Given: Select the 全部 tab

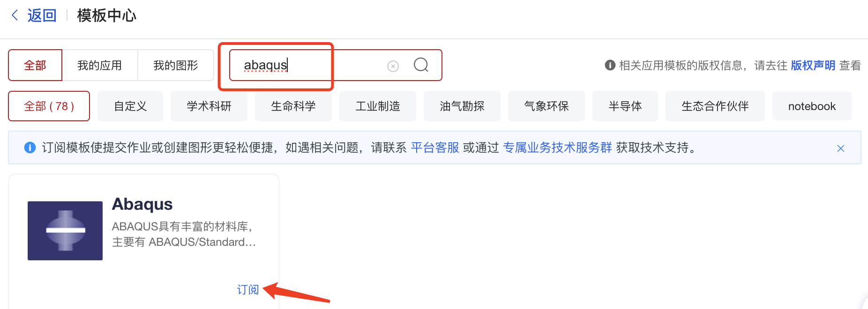Looking at the screenshot, I should coord(35,65).
